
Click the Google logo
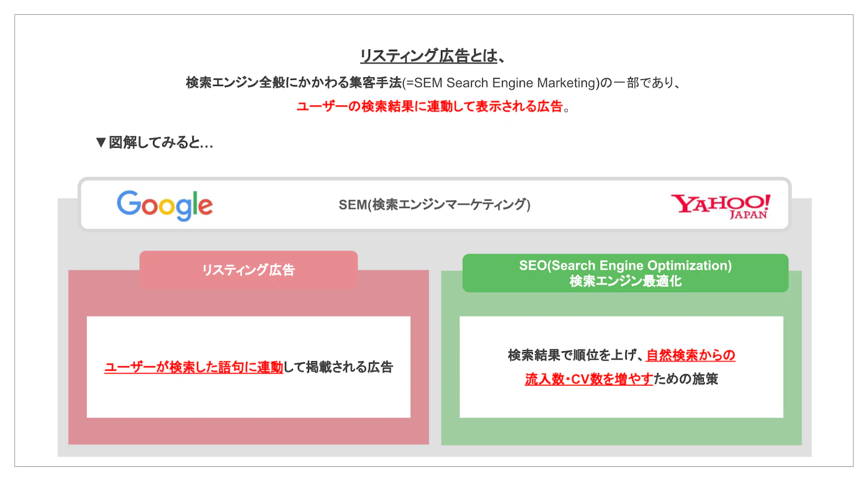[165, 205]
